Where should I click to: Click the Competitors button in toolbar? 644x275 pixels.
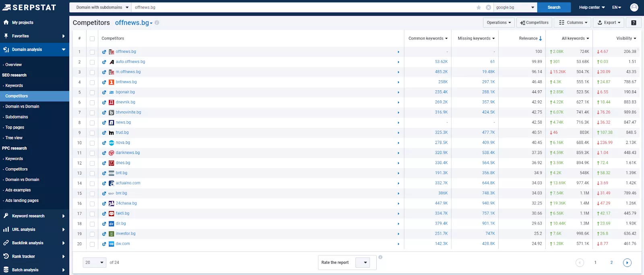point(534,23)
